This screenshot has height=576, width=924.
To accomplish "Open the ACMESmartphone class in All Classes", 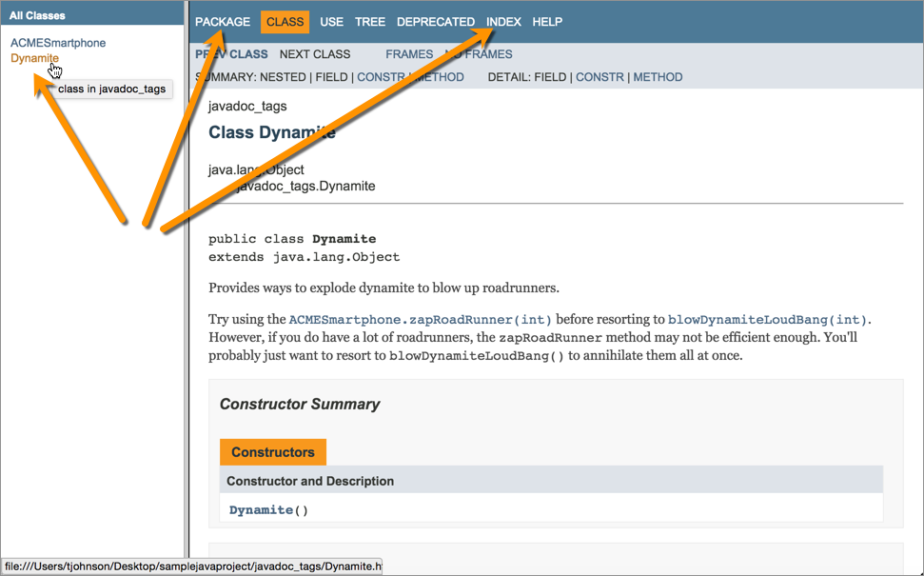I will (x=58, y=43).
